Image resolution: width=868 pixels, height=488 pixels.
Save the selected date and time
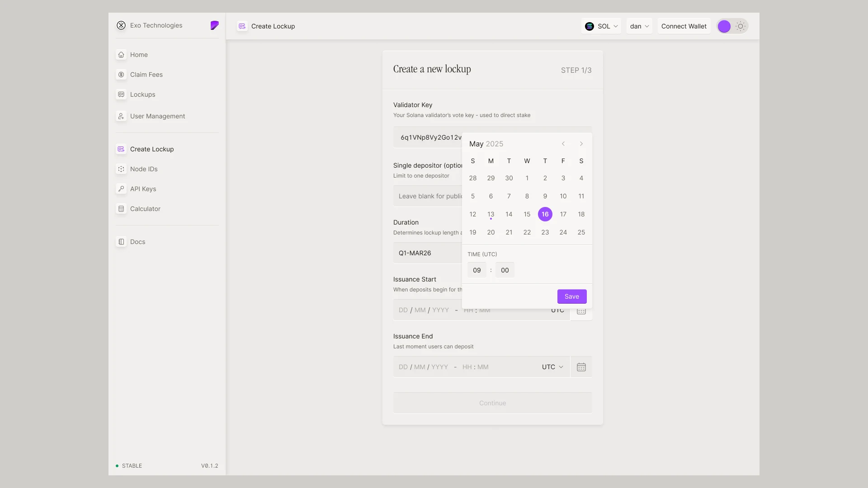(x=572, y=296)
